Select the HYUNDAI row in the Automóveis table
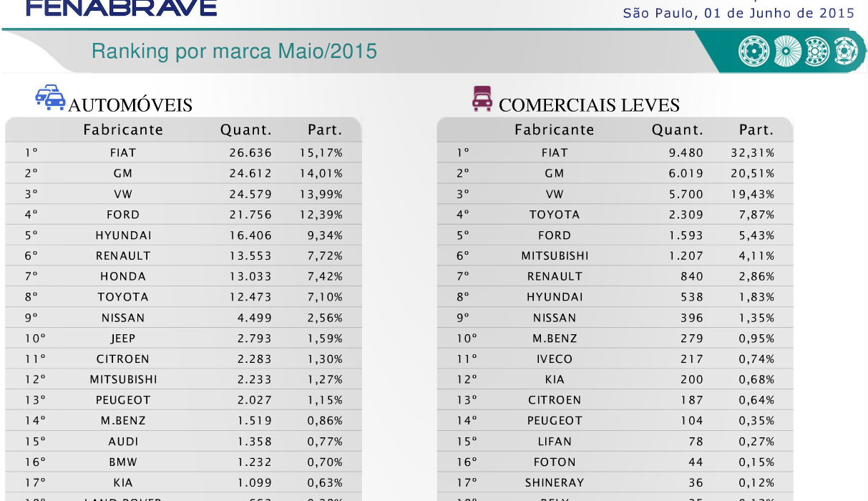Screen dimensions: 868x501 pyautogui.click(x=123, y=235)
